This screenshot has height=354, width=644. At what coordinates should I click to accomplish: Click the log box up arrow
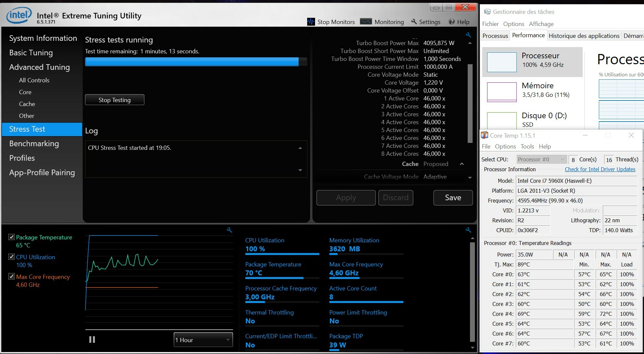tap(300, 148)
